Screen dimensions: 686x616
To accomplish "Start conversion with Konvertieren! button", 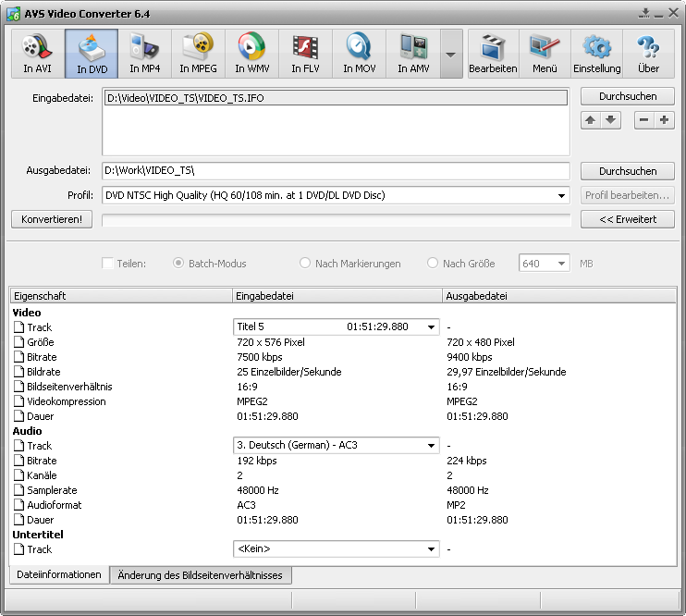I will [x=52, y=219].
